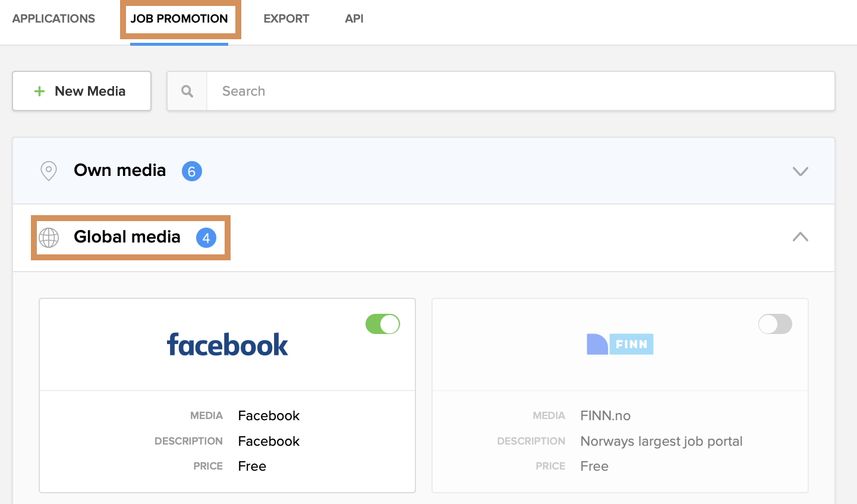The width and height of the screenshot is (857, 504).
Task: Click the globe icon beside Global media
Action: (x=49, y=238)
